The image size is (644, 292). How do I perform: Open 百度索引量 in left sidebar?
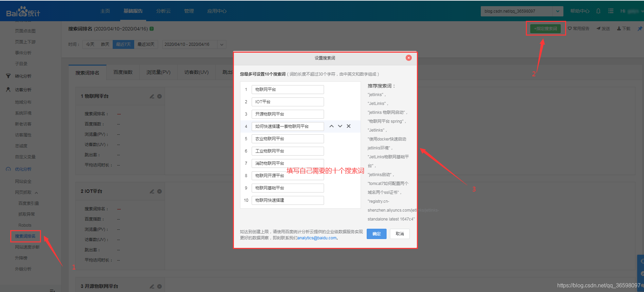[29, 203]
